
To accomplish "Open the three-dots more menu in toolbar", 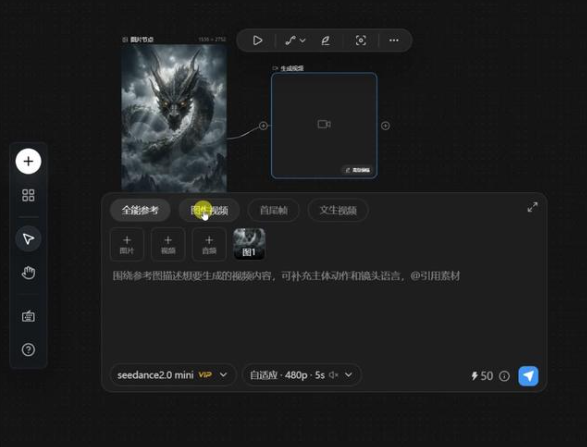I will (x=394, y=40).
